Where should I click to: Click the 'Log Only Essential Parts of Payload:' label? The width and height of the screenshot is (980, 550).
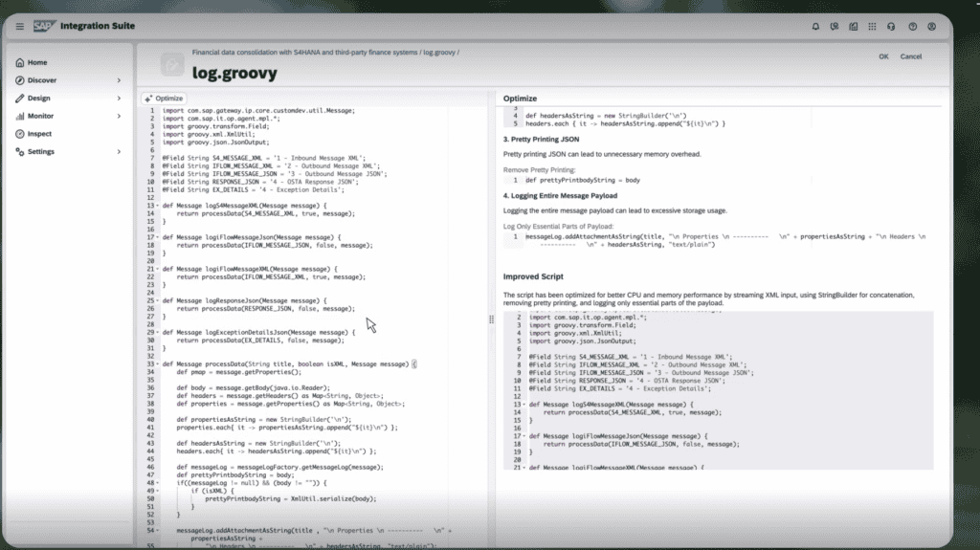558,227
